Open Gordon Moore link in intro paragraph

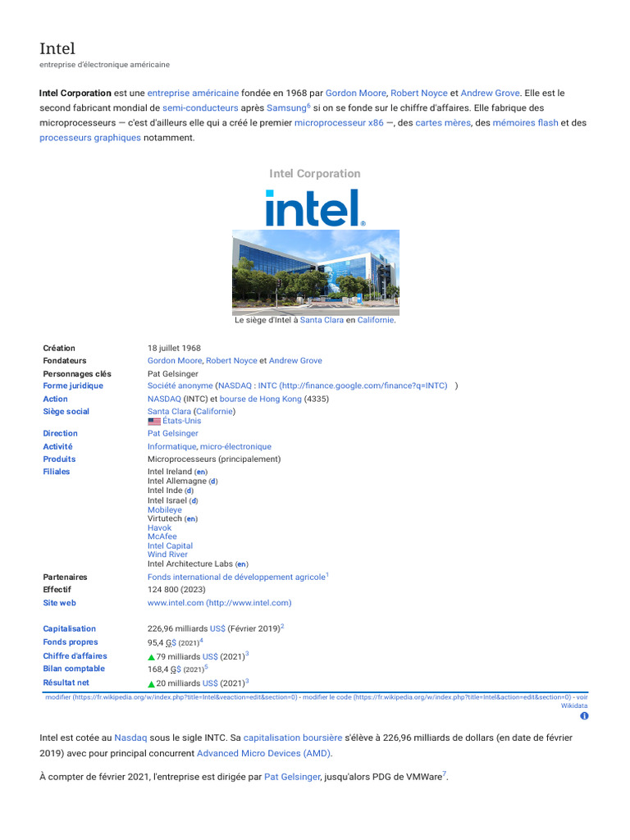coord(356,94)
